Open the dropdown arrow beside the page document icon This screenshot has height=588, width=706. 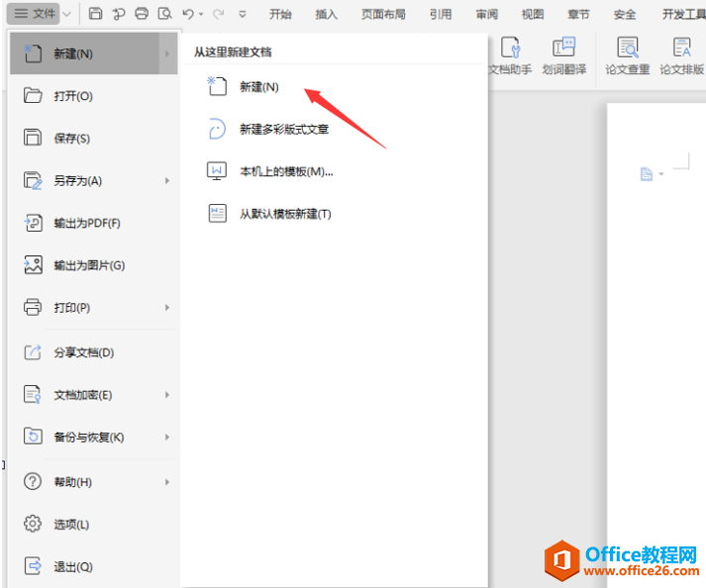(x=661, y=174)
